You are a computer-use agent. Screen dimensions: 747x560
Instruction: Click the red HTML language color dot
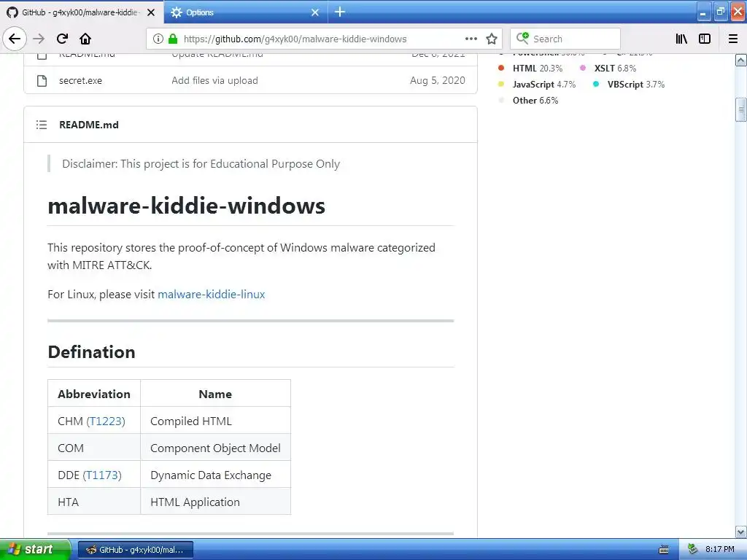coord(501,68)
